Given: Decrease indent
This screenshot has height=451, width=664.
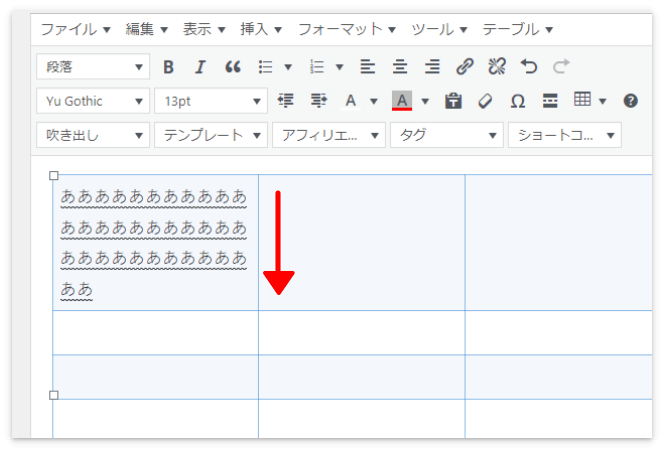Looking at the screenshot, I should click(x=286, y=101).
